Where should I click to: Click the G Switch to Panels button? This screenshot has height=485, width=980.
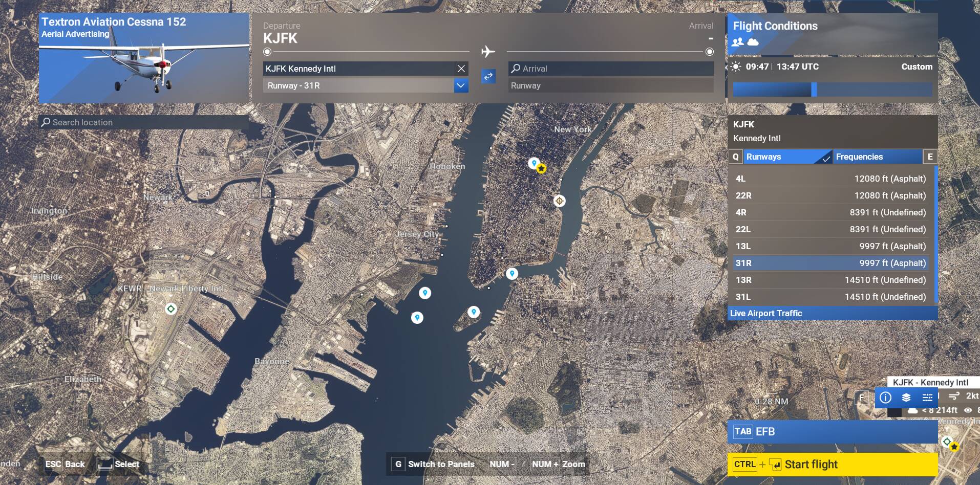pos(433,464)
